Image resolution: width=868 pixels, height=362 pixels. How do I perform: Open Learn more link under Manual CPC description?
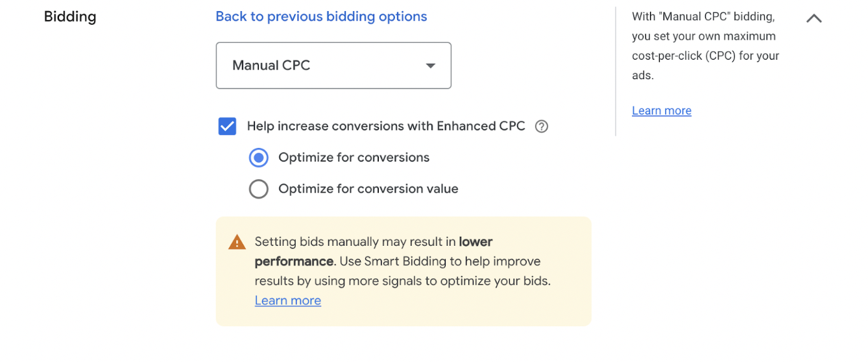(662, 110)
